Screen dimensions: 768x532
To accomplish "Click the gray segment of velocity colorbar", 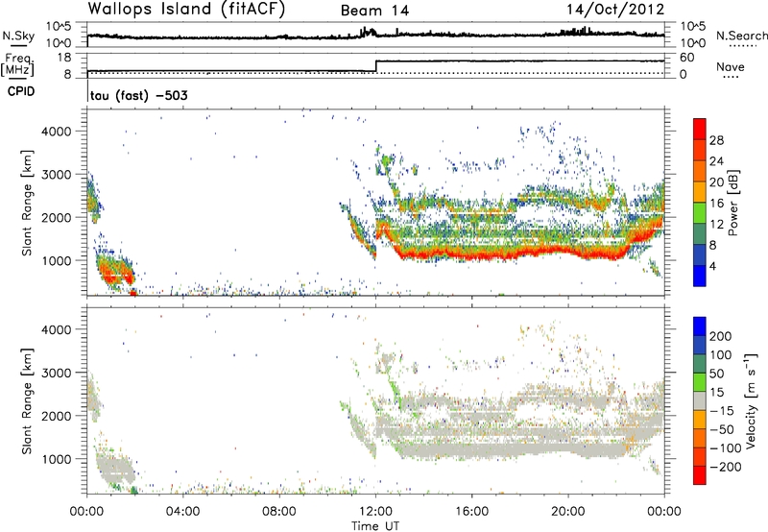I will click(x=700, y=401).
